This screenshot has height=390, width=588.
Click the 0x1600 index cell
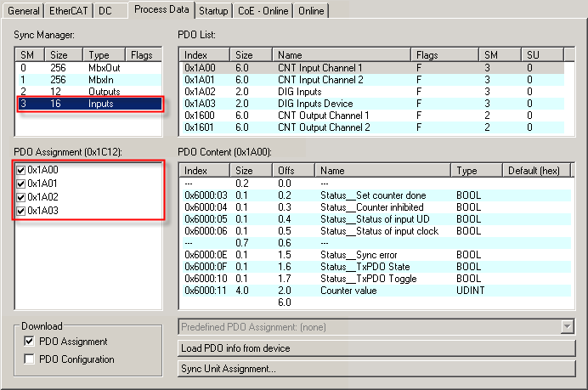pyautogui.click(x=200, y=116)
